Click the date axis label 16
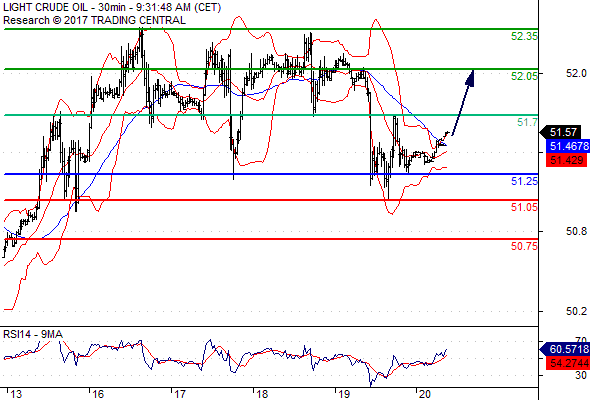This screenshot has width=590, height=400. coord(98,394)
